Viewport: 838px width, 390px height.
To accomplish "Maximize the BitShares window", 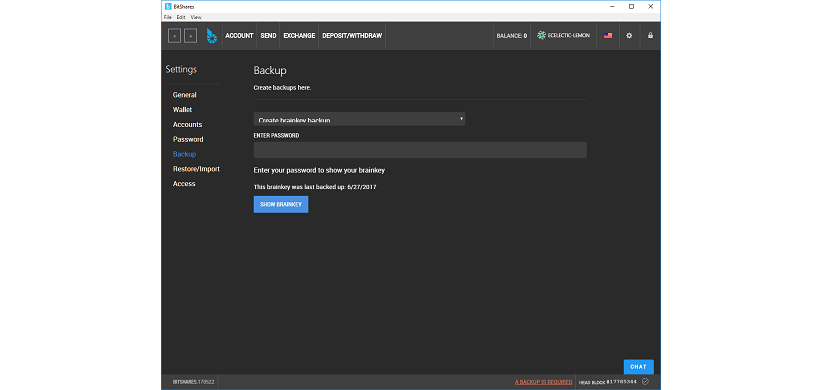I will (x=631, y=6).
